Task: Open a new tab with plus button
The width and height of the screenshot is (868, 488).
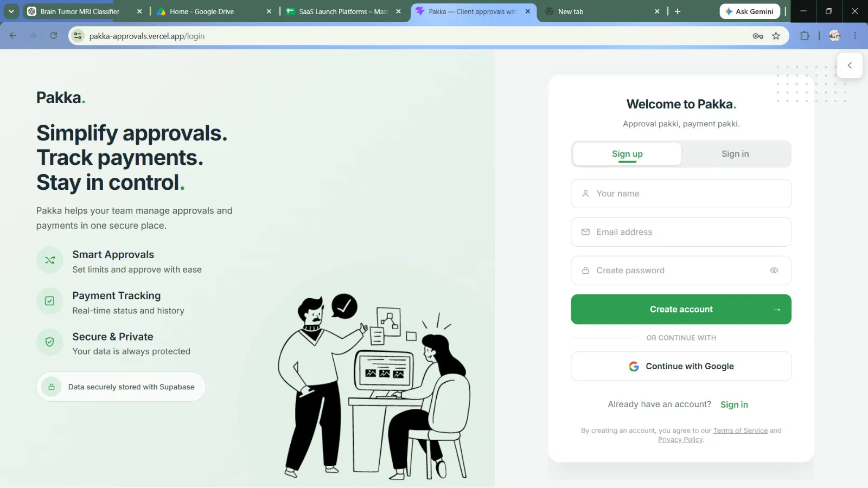Action: pyautogui.click(x=678, y=11)
